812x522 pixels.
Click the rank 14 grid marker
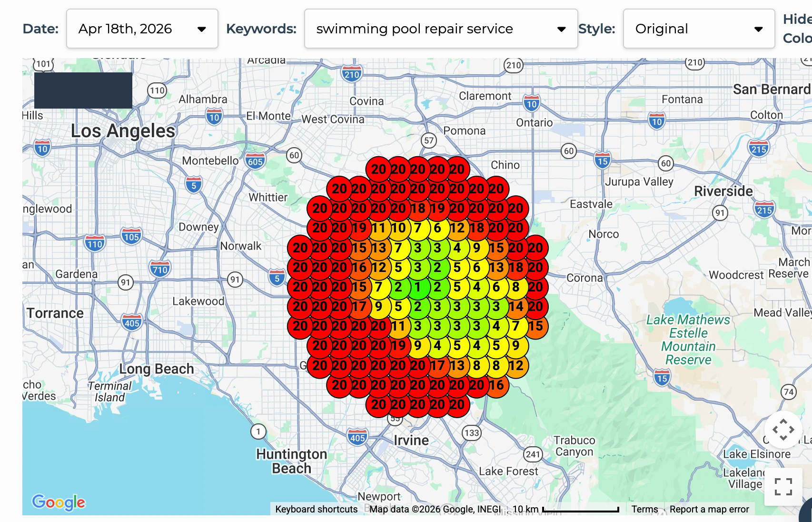click(x=515, y=307)
